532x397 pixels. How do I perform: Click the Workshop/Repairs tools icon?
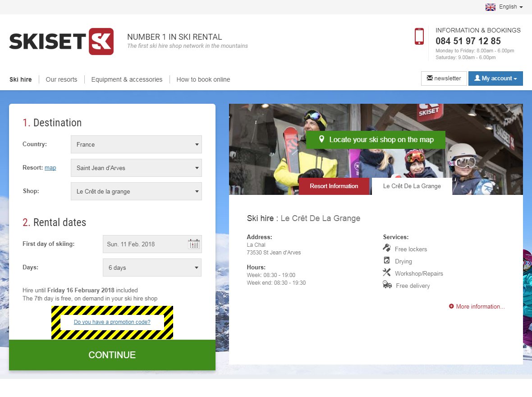(386, 272)
